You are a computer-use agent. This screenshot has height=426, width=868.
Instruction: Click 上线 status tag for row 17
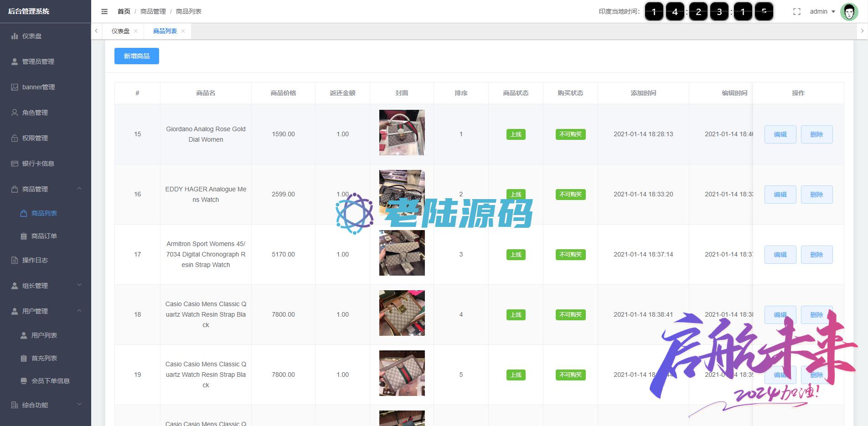(x=516, y=255)
